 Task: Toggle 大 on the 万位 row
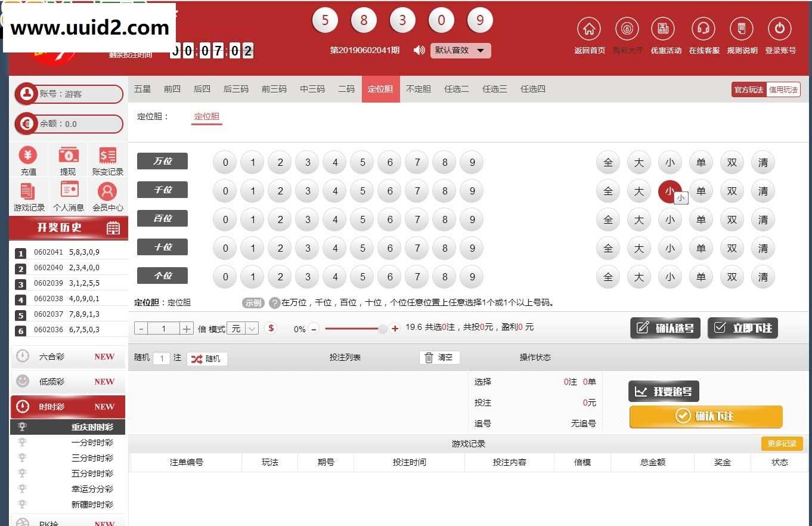639,162
